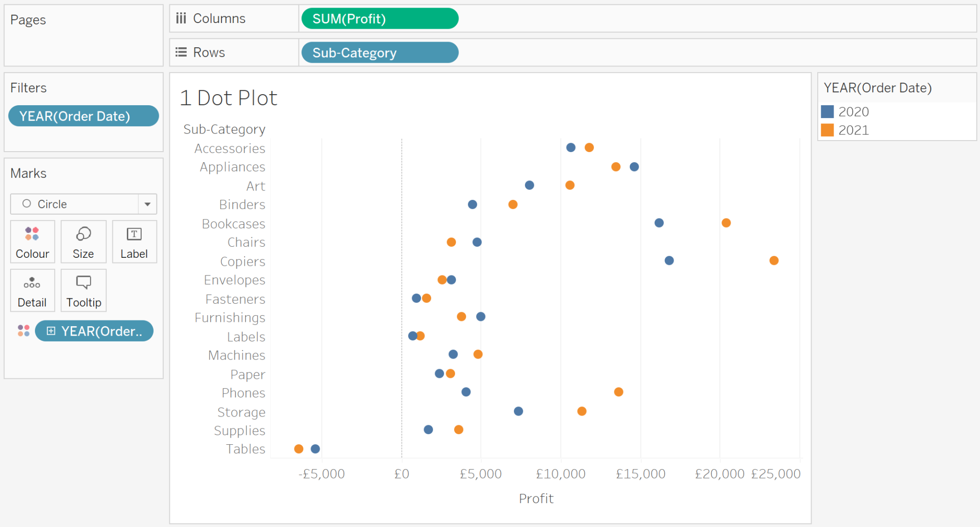
Task: Open the Tooltip editor icon
Action: (x=83, y=290)
